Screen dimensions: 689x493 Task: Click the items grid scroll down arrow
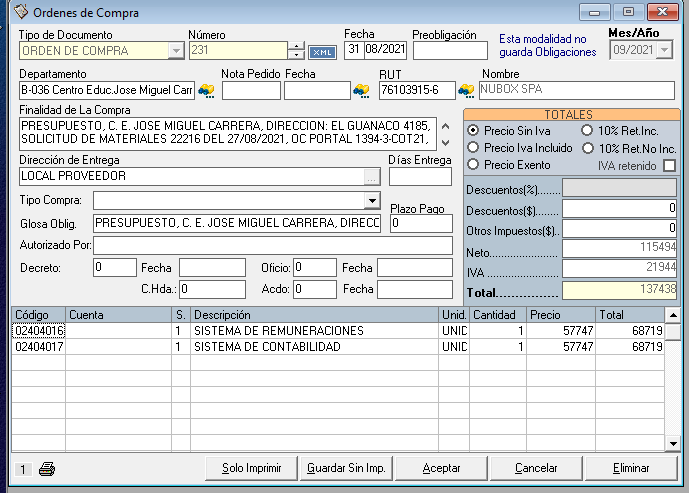(x=673, y=443)
